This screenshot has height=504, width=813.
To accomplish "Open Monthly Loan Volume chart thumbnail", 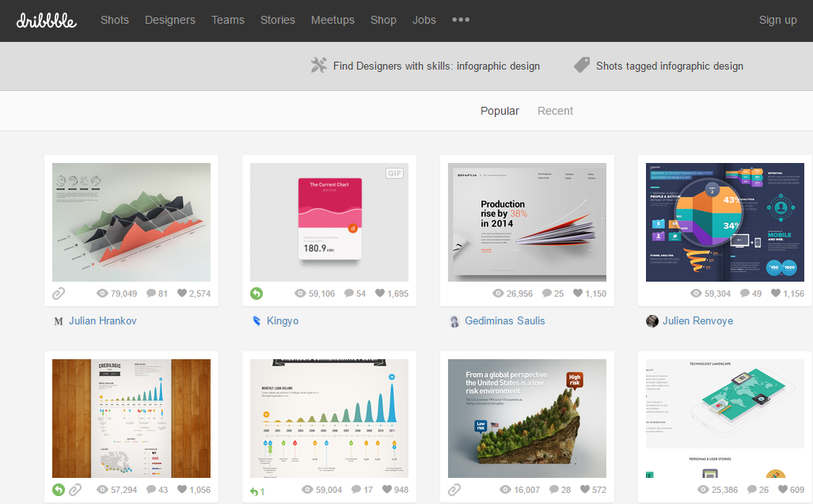I will click(x=329, y=419).
